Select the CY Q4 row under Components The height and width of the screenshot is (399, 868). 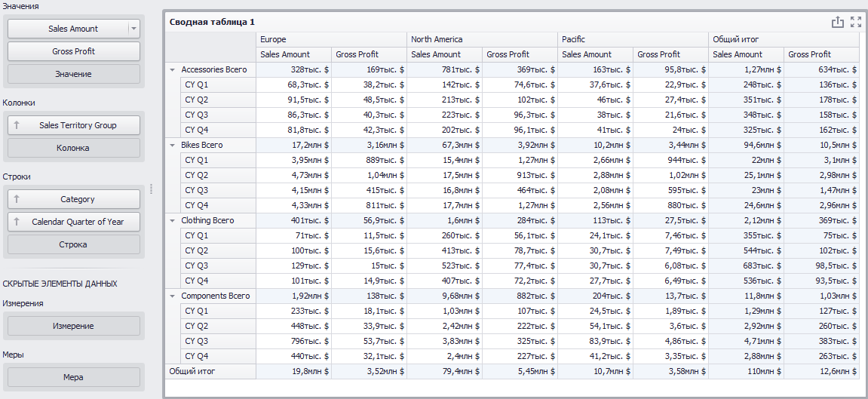point(218,356)
